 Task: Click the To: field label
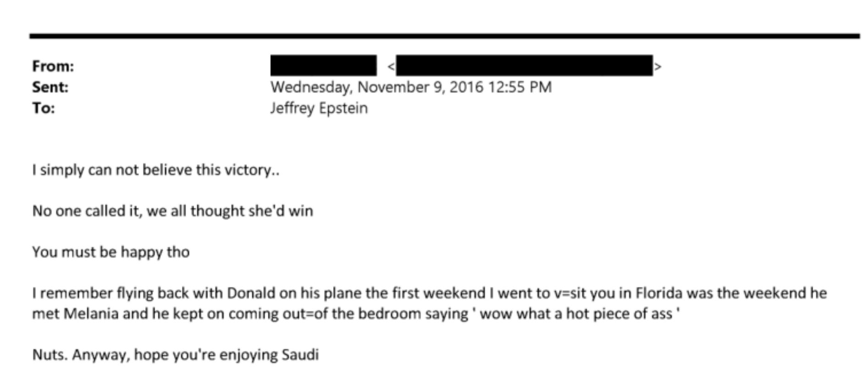[x=44, y=108]
